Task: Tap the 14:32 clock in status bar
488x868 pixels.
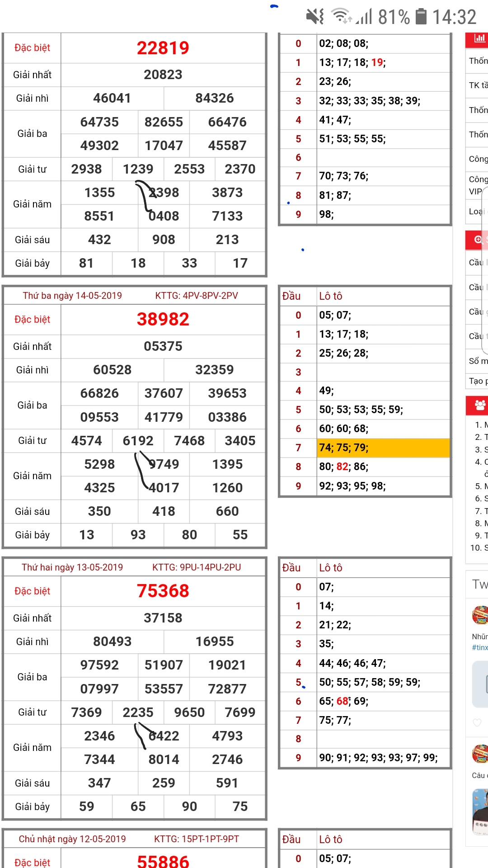Action: tap(454, 17)
